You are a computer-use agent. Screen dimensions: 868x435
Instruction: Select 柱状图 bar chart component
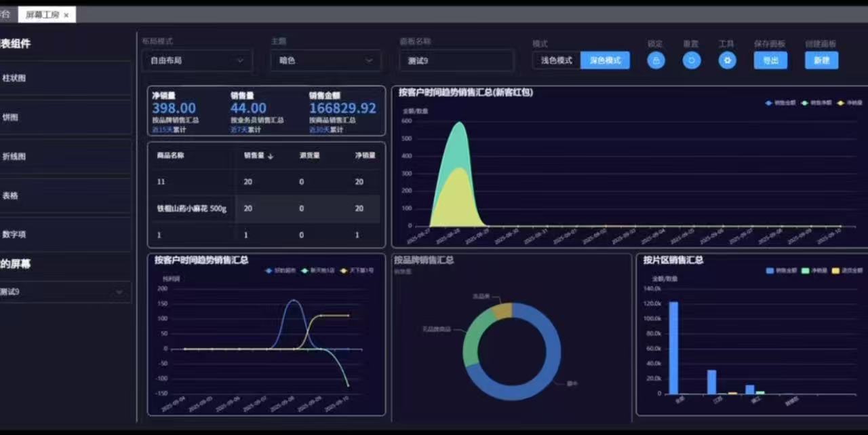[x=65, y=78]
